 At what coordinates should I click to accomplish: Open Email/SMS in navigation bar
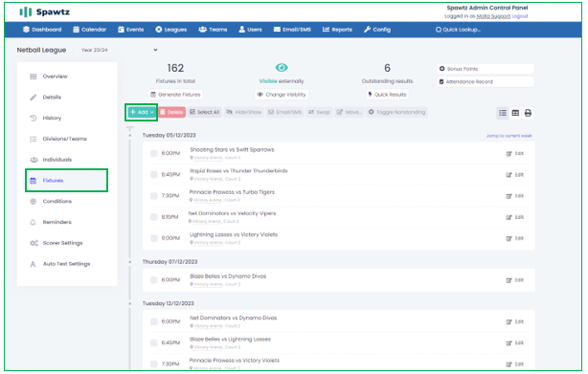[292, 30]
